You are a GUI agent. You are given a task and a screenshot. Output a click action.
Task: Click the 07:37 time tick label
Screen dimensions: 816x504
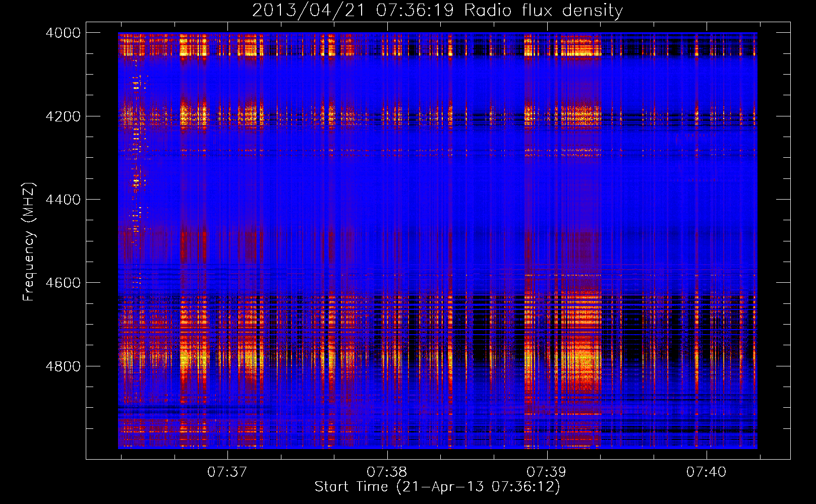[x=227, y=472]
